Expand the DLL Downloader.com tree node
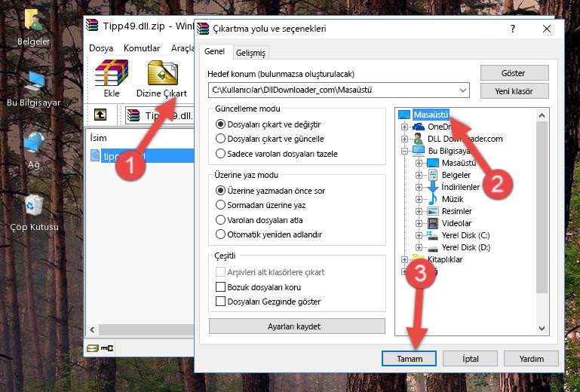Screen dimensions: 580x392 pos(404,139)
